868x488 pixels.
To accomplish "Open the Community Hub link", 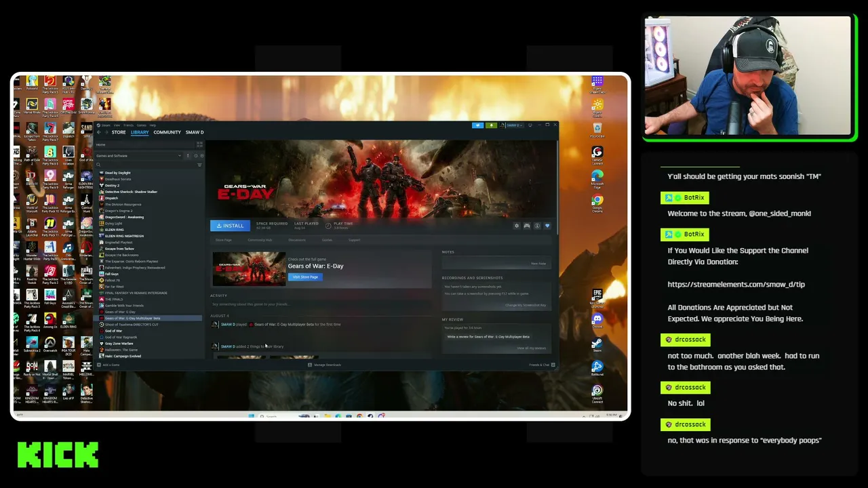I will 260,240.
